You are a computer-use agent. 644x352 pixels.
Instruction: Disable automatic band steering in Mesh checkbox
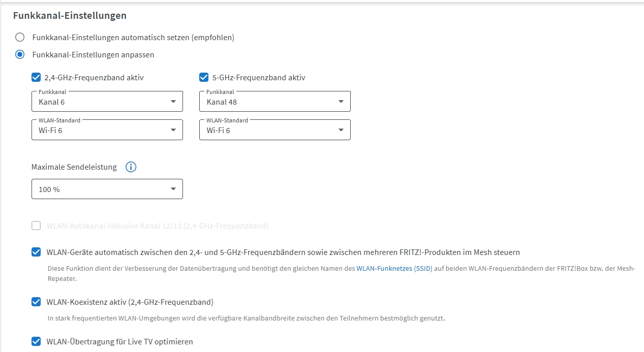(36, 252)
